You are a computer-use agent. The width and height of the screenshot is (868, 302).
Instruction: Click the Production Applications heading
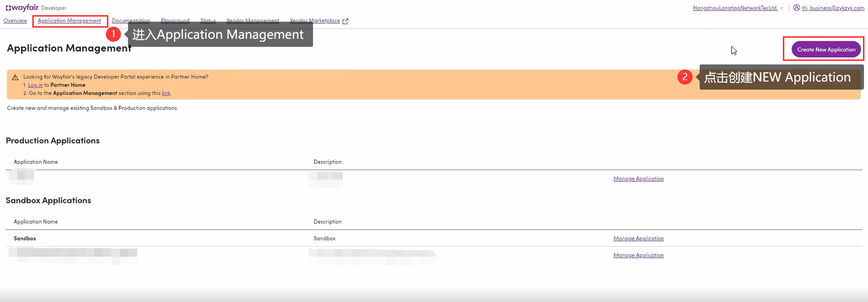tap(53, 140)
